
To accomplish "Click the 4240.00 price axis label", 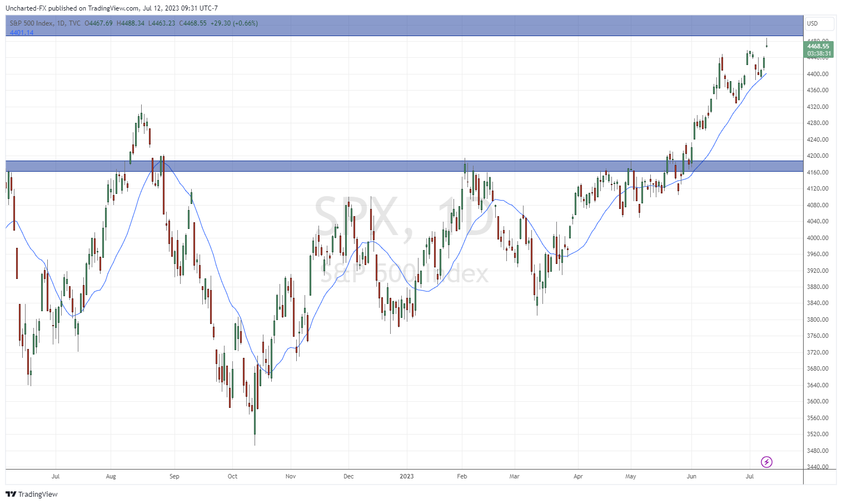I will [818, 139].
